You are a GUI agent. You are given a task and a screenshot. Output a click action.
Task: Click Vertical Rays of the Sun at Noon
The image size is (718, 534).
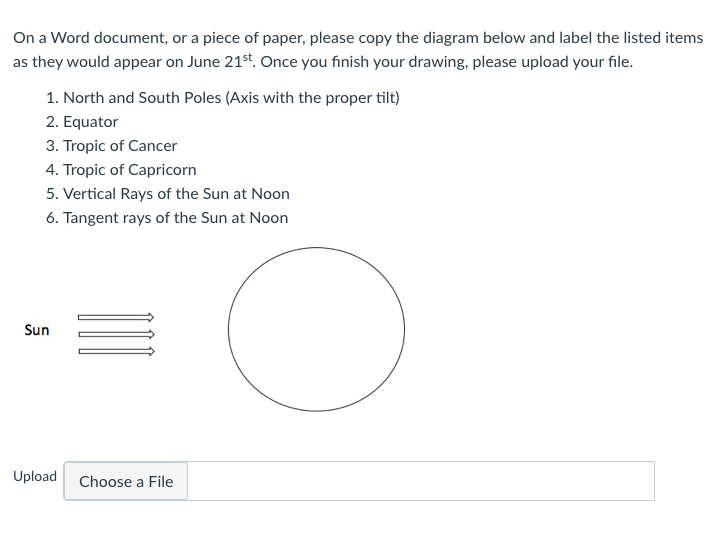tap(176, 194)
